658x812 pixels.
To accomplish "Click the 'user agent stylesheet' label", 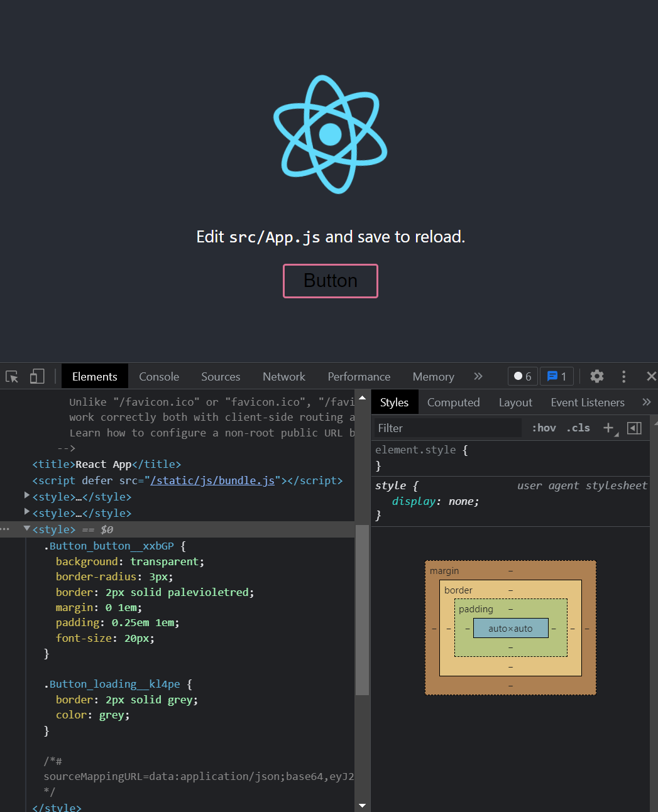I will (x=582, y=485).
